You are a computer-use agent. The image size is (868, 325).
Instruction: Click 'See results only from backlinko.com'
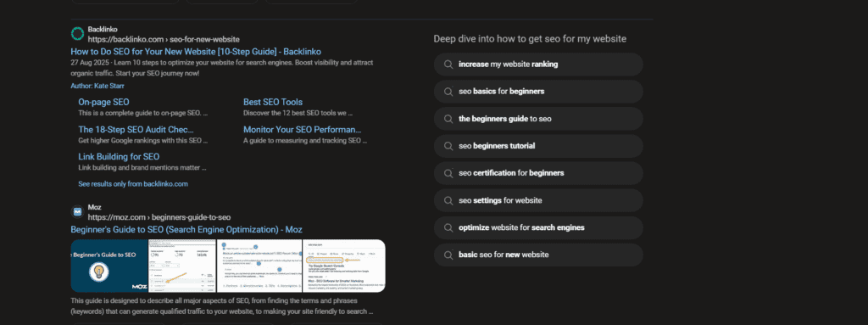[133, 183]
